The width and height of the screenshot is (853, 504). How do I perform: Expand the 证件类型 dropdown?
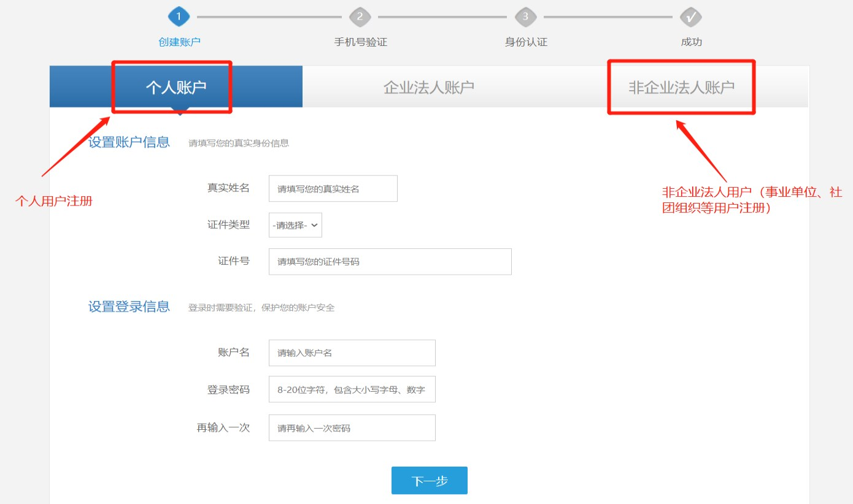coord(295,225)
